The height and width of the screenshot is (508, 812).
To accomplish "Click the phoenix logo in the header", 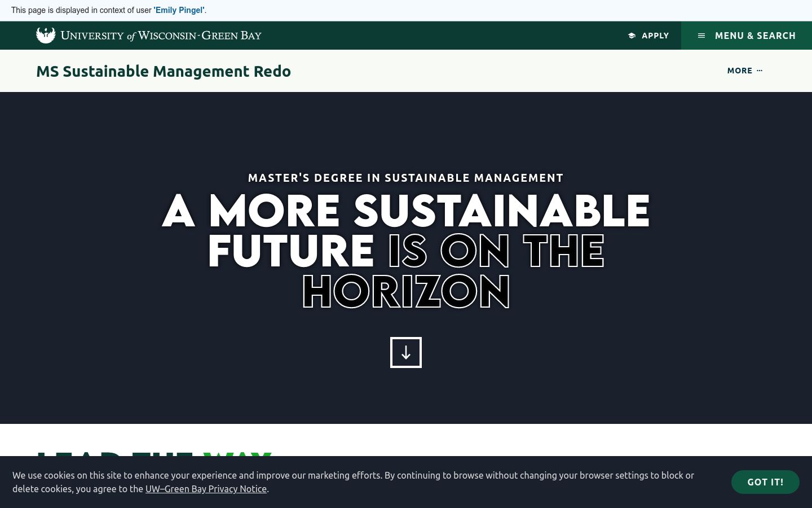I will tap(46, 35).
